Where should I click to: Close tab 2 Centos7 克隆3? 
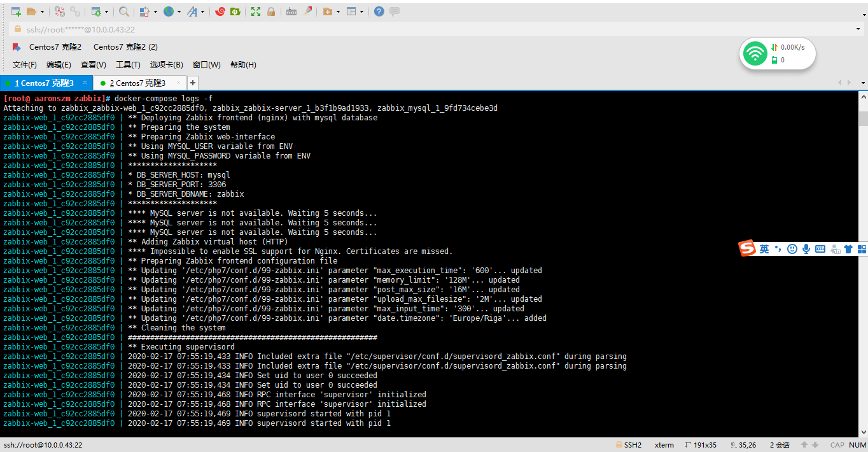point(178,83)
